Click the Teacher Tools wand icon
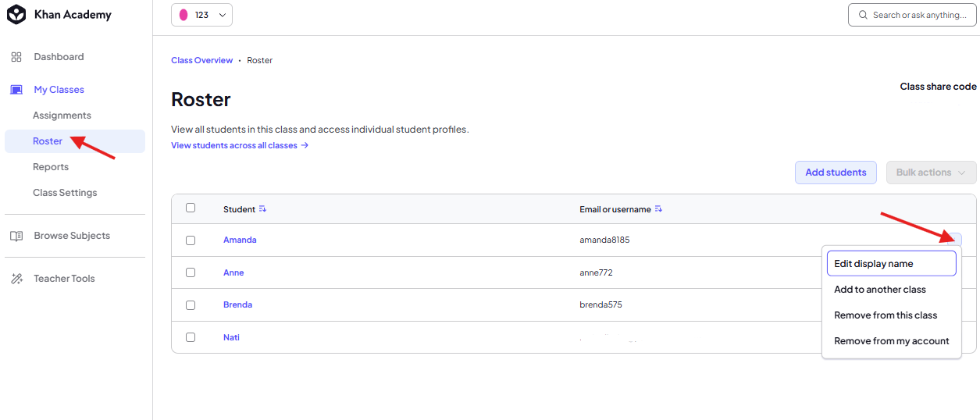Viewport: 980px width, 420px height. (16, 279)
